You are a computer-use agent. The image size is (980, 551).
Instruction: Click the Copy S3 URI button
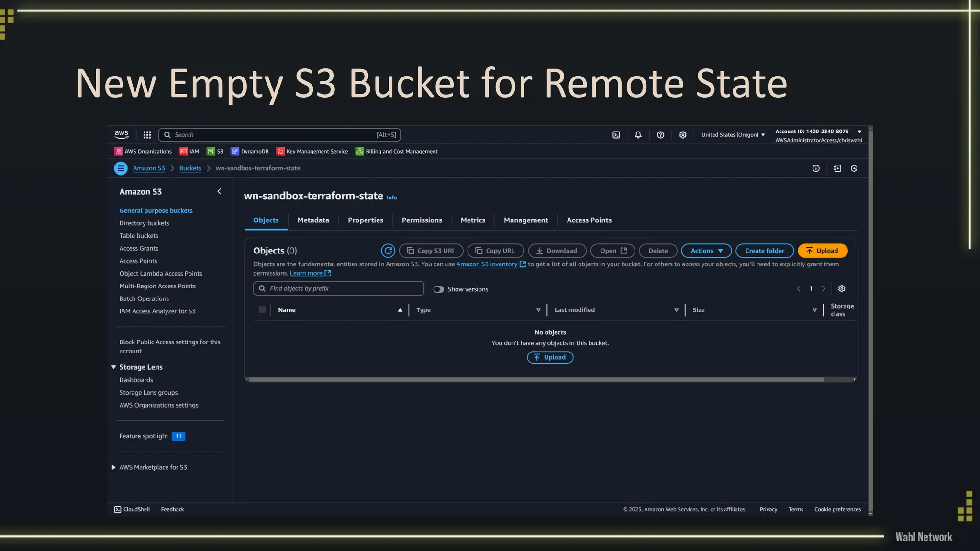click(x=431, y=251)
